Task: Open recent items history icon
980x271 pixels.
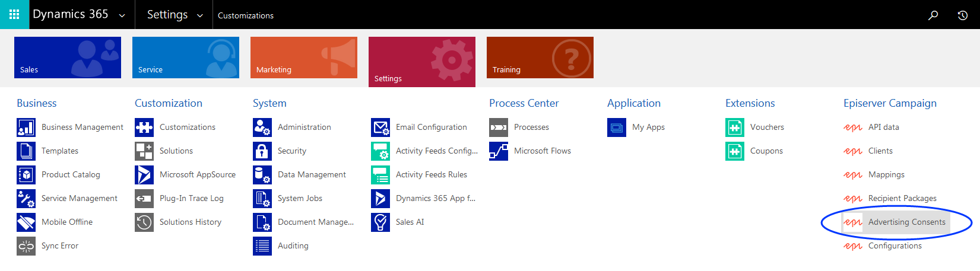Action: tap(963, 15)
